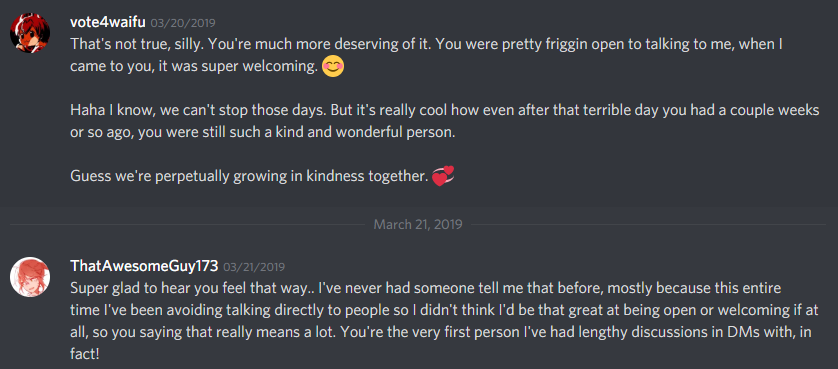The image size is (838, 369).
Task: Click the March 21, 2019 date divider
Action: click(418, 224)
